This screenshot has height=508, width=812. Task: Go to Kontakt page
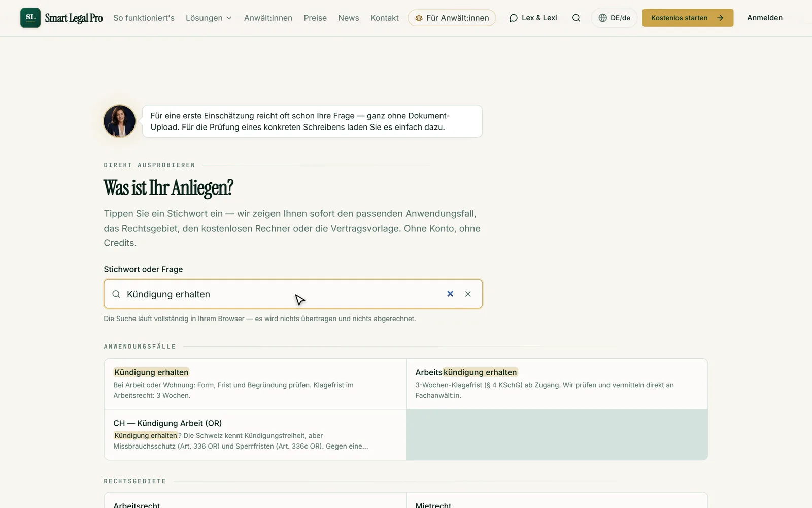point(385,18)
